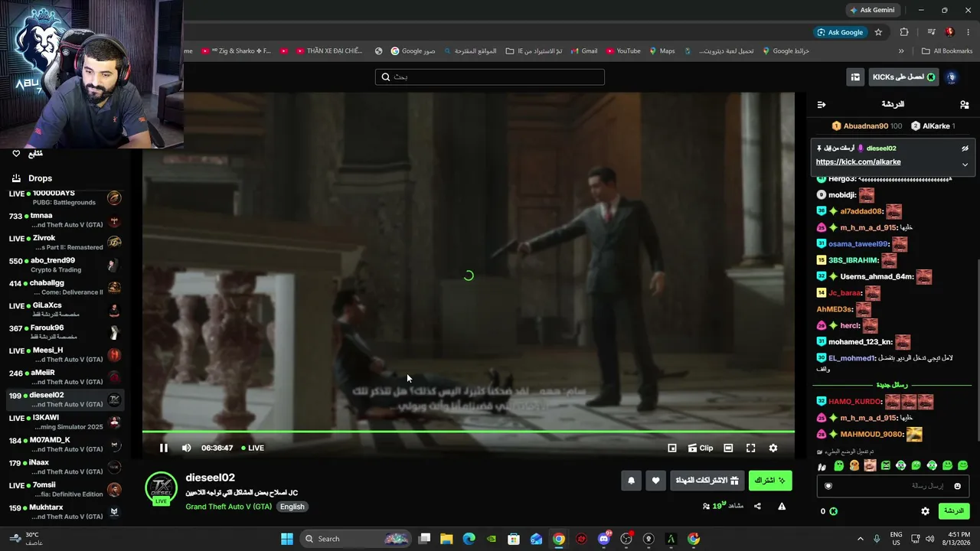Click the Windows taskbar Search box

[357, 539]
